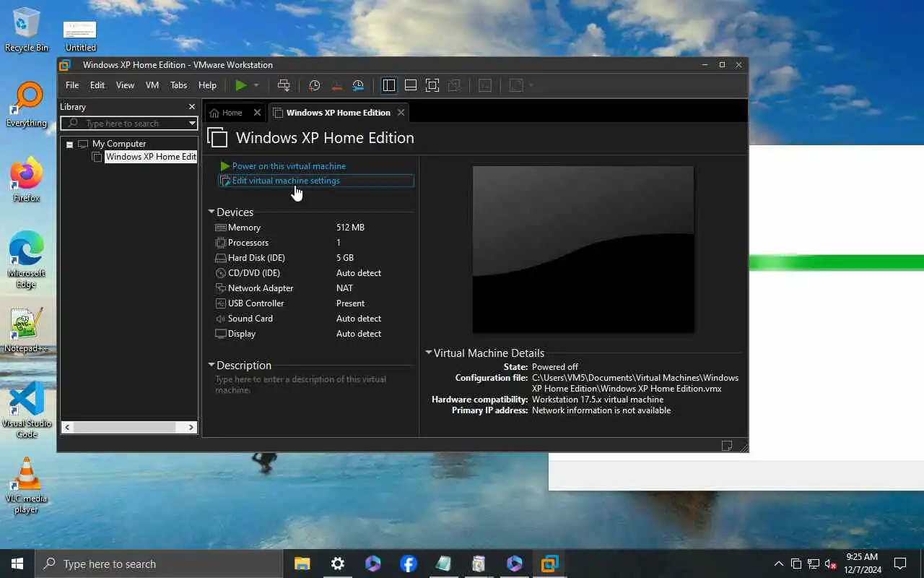The height and width of the screenshot is (578, 924).
Task: Click the taskbar search box
Action: [160, 564]
